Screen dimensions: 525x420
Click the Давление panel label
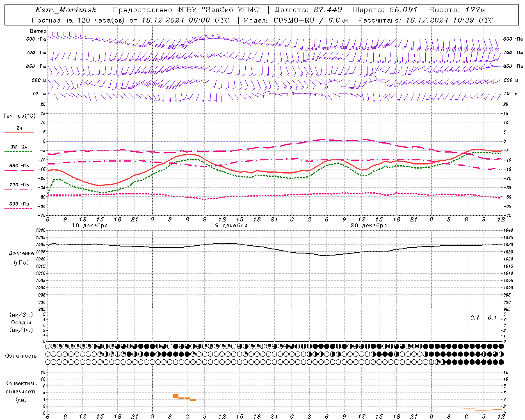[x=21, y=253]
